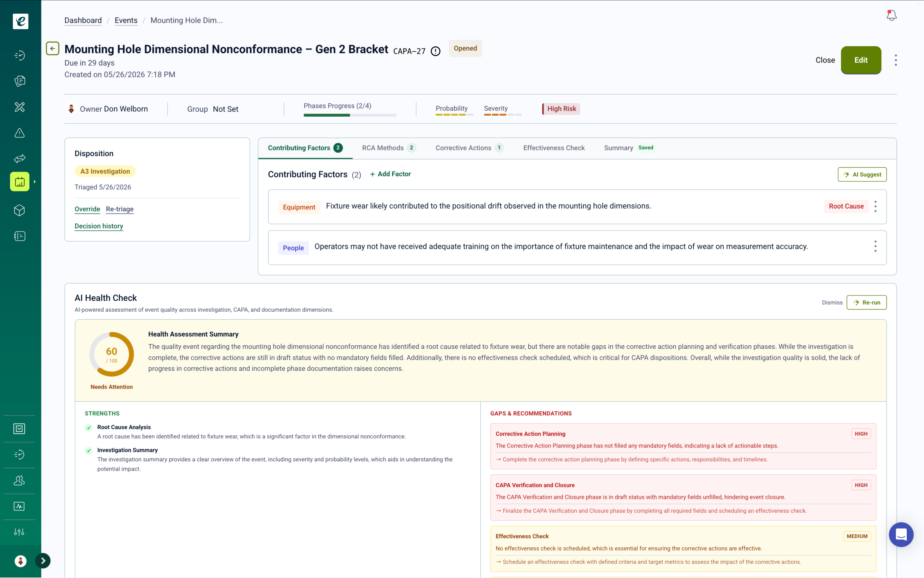Screen dimensions: 924x578
Task: Select the Contributing Factors tab
Action: coord(305,148)
